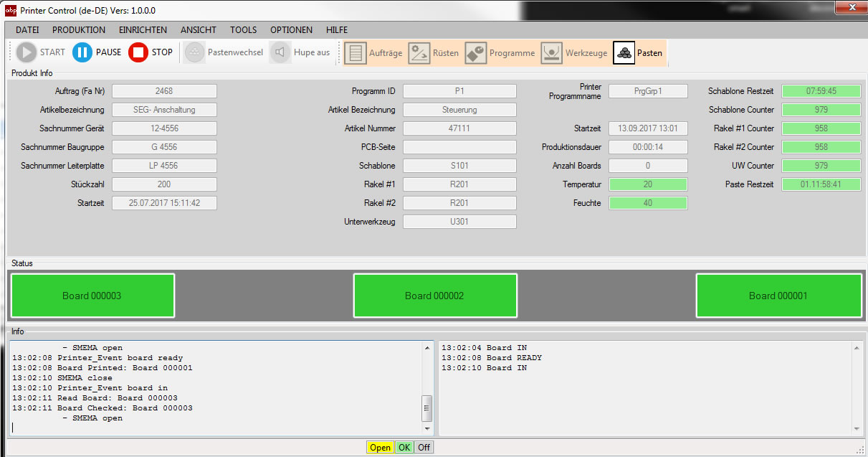868x457 pixels.
Task: Click the Schablone Counter value 979
Action: (x=821, y=110)
